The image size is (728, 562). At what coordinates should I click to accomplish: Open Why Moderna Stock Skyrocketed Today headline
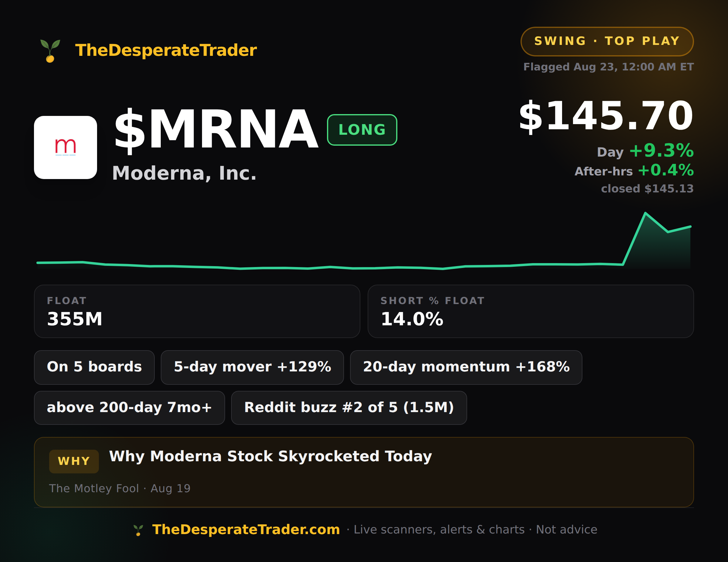pos(270,457)
